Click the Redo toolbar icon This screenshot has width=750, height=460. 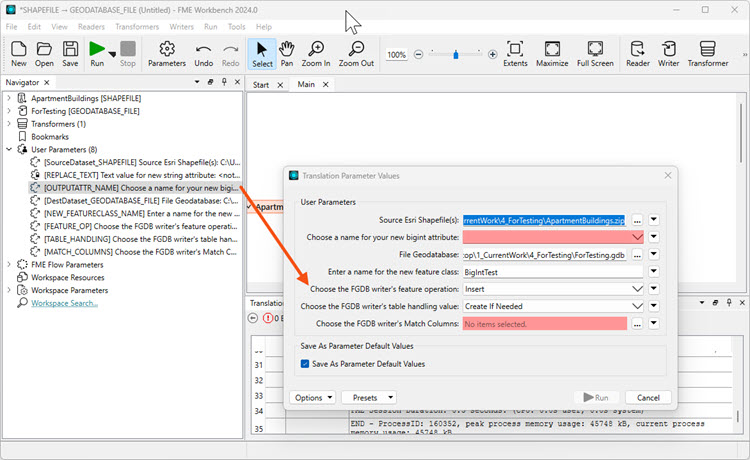pyautogui.click(x=231, y=54)
